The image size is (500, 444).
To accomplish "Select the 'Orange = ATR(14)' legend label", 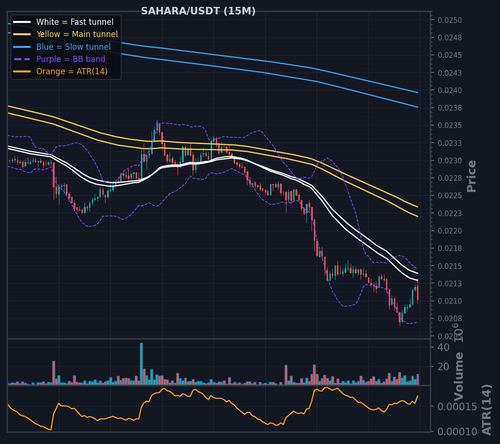I will click(72, 72).
